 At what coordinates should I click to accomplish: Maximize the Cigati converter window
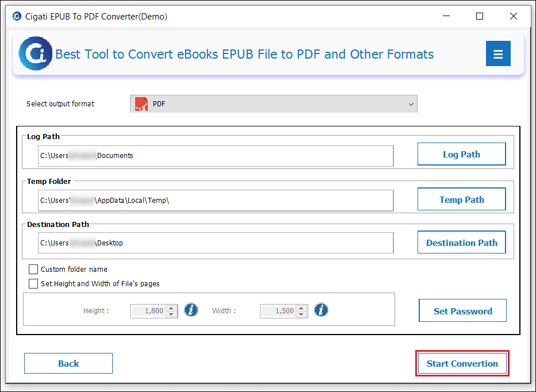pyautogui.click(x=480, y=16)
